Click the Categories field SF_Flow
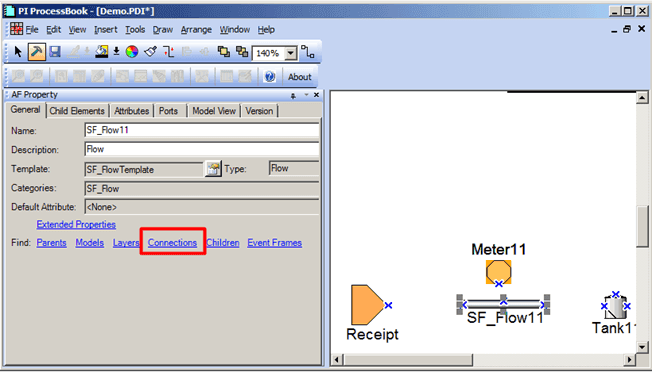 pos(202,188)
